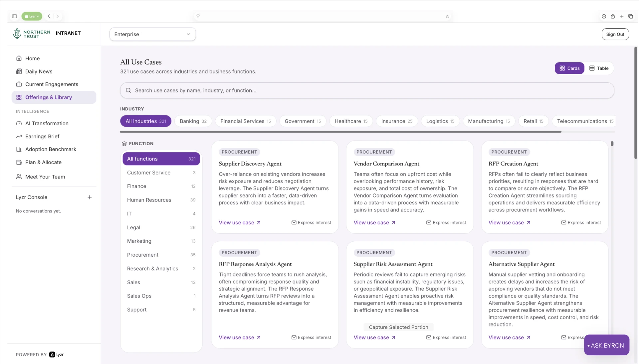
Task: Choose the Sales Ops function
Action: point(161,296)
